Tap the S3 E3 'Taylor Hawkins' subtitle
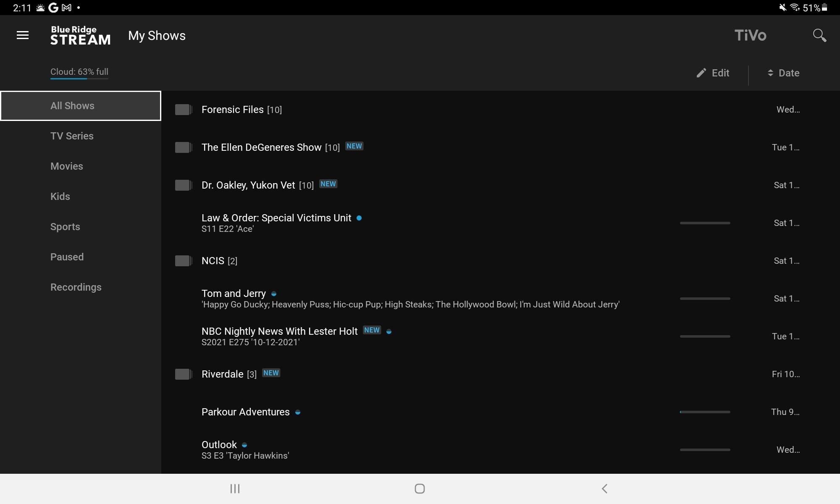 245,456
